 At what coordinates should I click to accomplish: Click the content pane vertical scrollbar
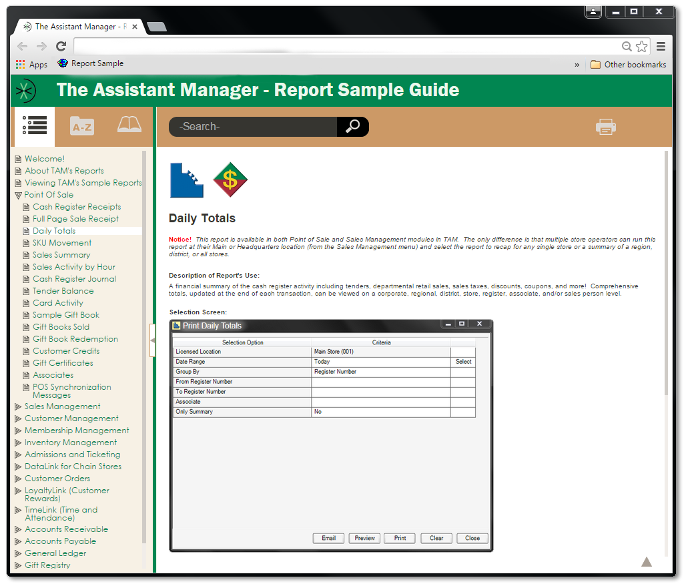tap(666, 273)
